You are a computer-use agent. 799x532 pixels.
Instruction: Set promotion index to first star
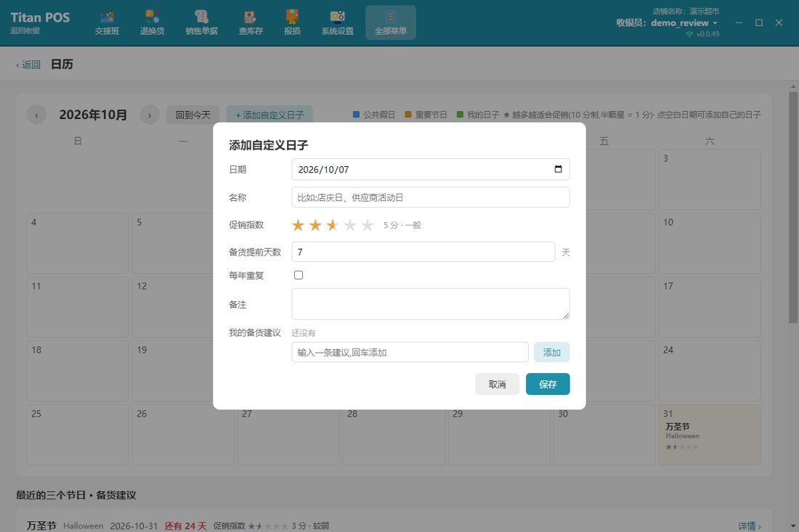coord(298,225)
